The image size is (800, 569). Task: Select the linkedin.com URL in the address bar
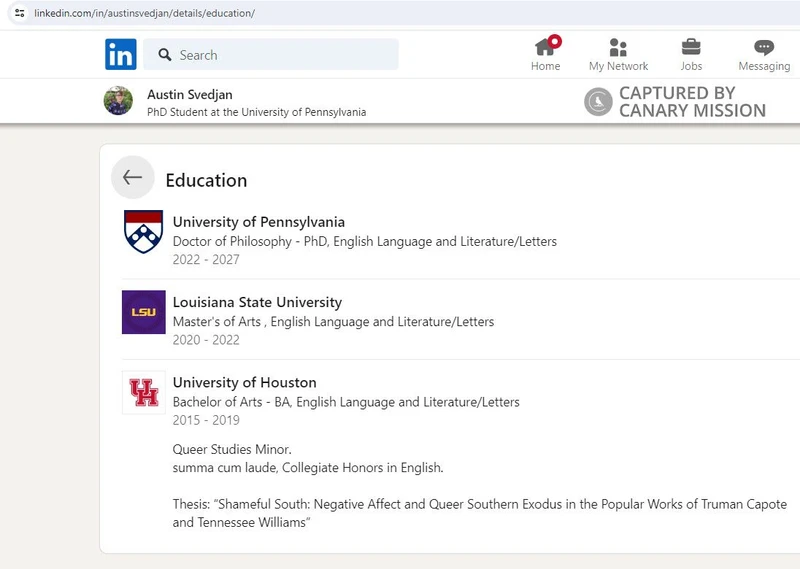coord(144,13)
